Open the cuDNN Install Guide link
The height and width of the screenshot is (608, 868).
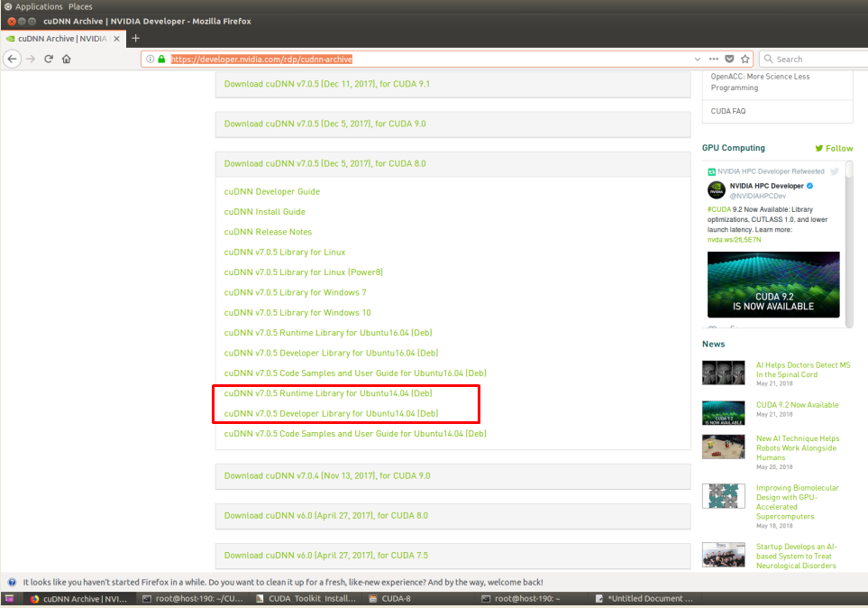pos(265,212)
